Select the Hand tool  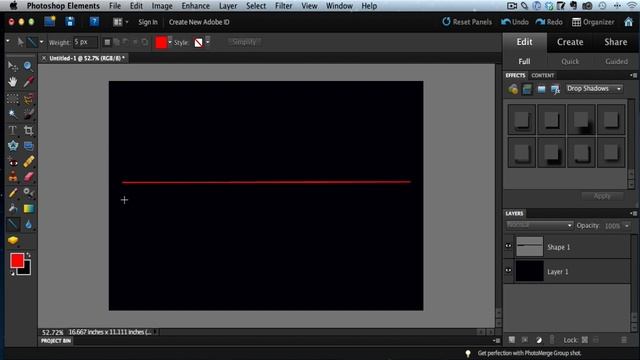13,82
